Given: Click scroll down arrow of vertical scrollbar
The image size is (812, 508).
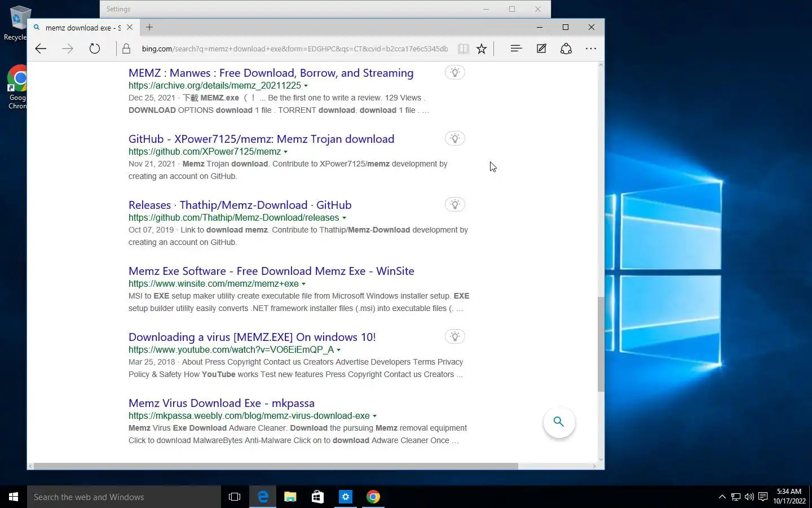Looking at the screenshot, I should coord(601,459).
